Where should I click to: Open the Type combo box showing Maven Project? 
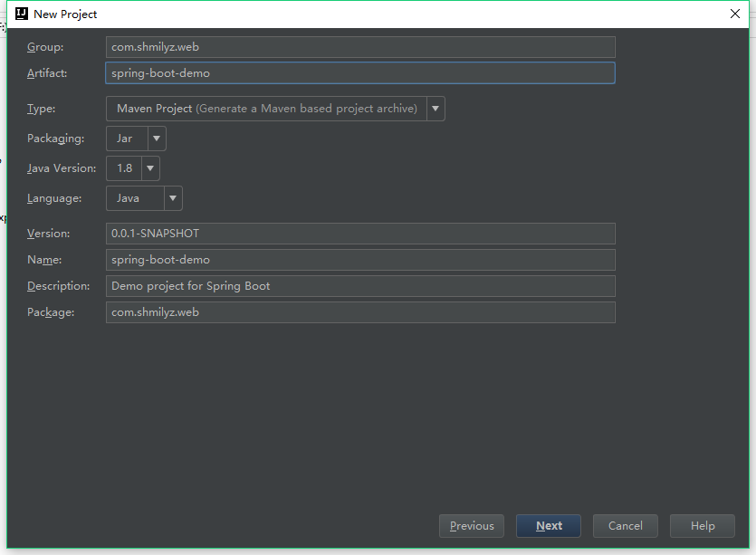pos(266,109)
